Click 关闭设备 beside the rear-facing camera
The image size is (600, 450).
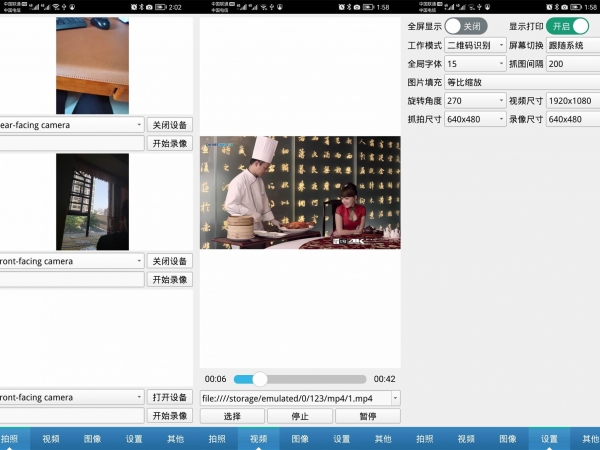(169, 125)
